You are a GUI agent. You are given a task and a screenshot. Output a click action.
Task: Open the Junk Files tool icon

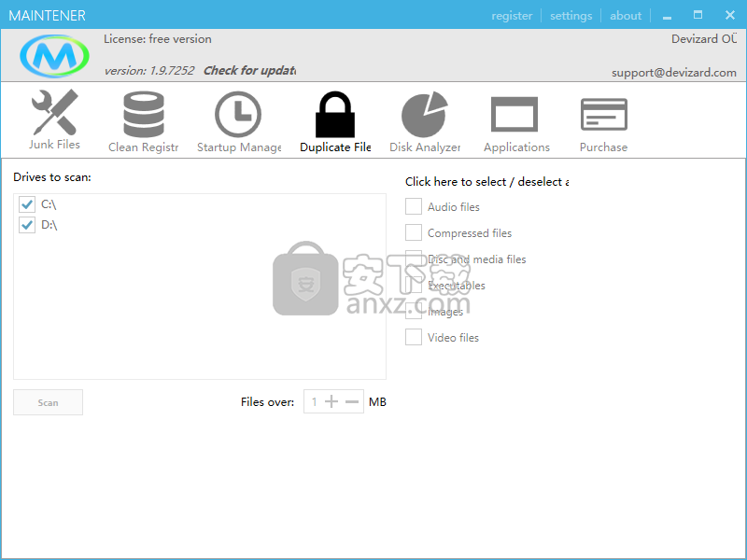pos(54,112)
